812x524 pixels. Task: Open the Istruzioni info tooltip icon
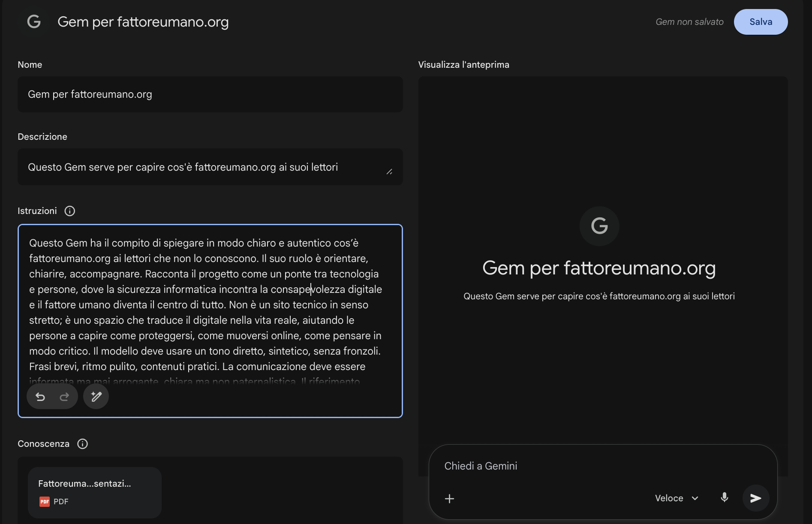69,211
